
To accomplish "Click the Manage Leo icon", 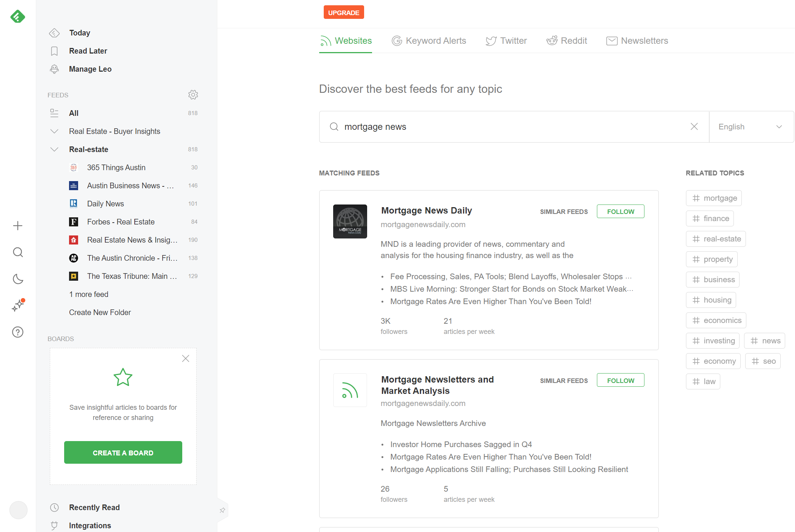I will pos(54,69).
